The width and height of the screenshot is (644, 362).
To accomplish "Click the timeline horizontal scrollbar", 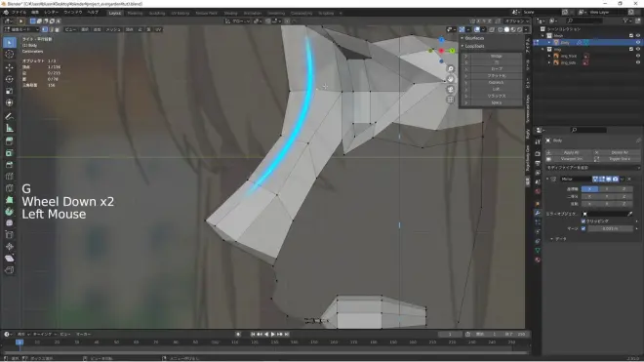I will [x=264, y=352].
